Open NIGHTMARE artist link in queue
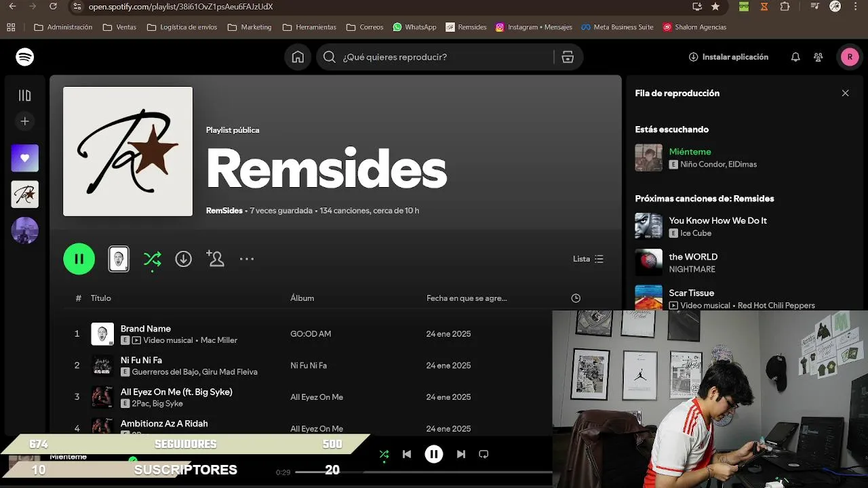This screenshot has height=488, width=868. click(692, 269)
